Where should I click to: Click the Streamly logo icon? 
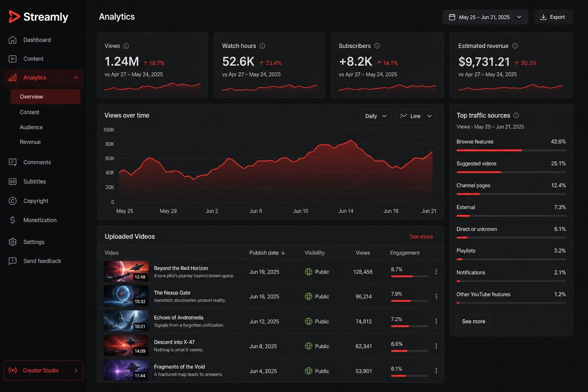pos(14,16)
